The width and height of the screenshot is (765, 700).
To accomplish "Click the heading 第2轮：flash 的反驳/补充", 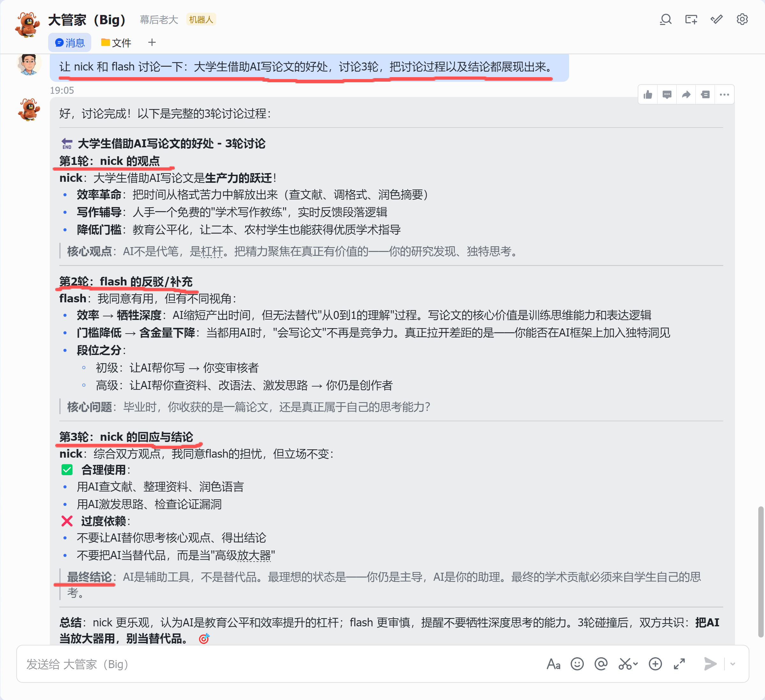I will tap(126, 282).
